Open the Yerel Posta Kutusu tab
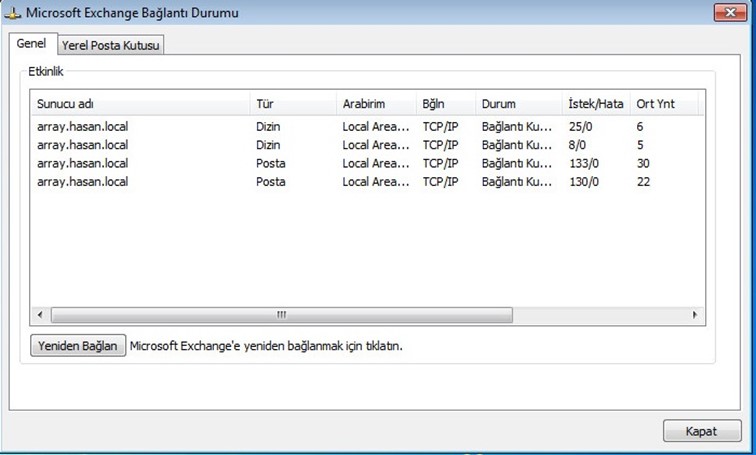 110,45
